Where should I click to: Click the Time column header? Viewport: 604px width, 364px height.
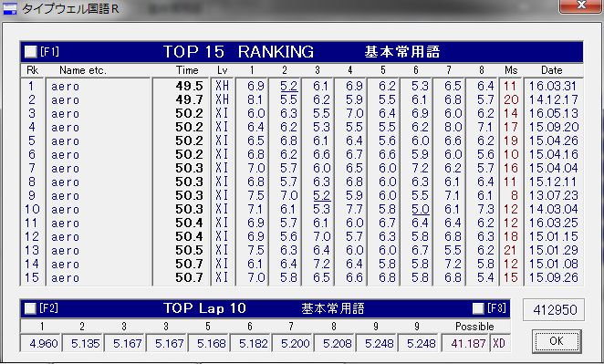point(187,70)
